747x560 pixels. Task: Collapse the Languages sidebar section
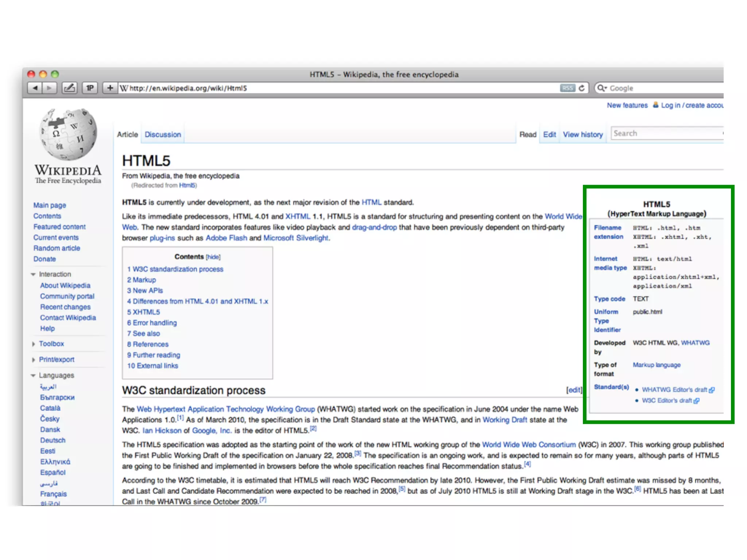pyautogui.click(x=33, y=376)
